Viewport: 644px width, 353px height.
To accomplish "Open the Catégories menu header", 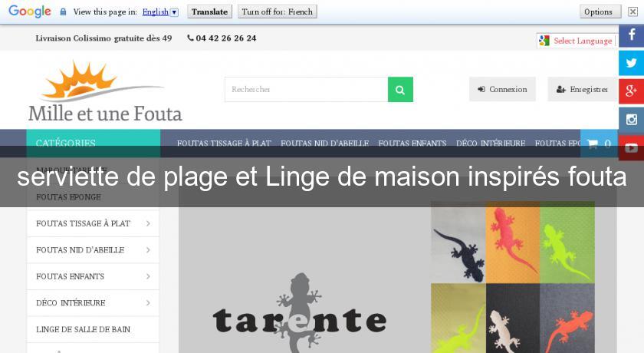I will [94, 144].
